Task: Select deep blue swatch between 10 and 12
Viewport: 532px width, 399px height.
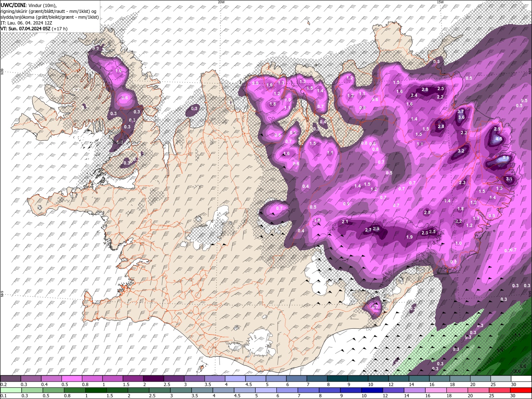Action: click(372, 390)
